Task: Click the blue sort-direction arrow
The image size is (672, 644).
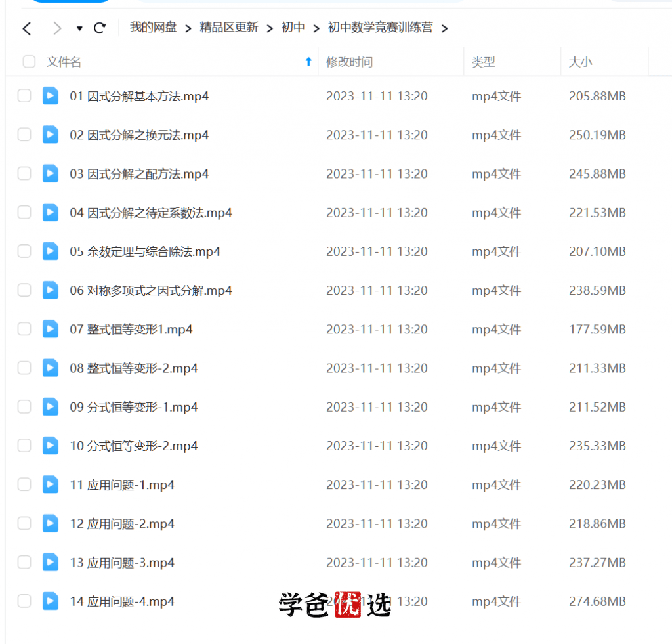Action: pos(308,62)
